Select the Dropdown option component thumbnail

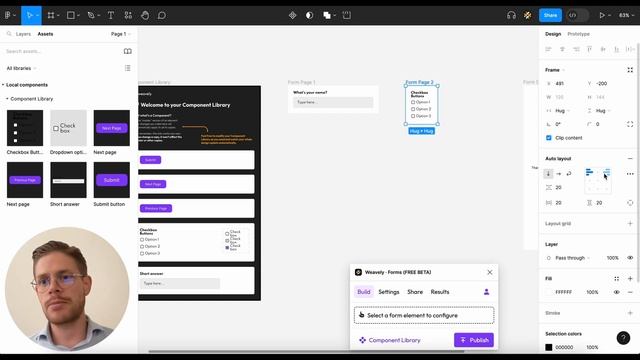tap(68, 128)
